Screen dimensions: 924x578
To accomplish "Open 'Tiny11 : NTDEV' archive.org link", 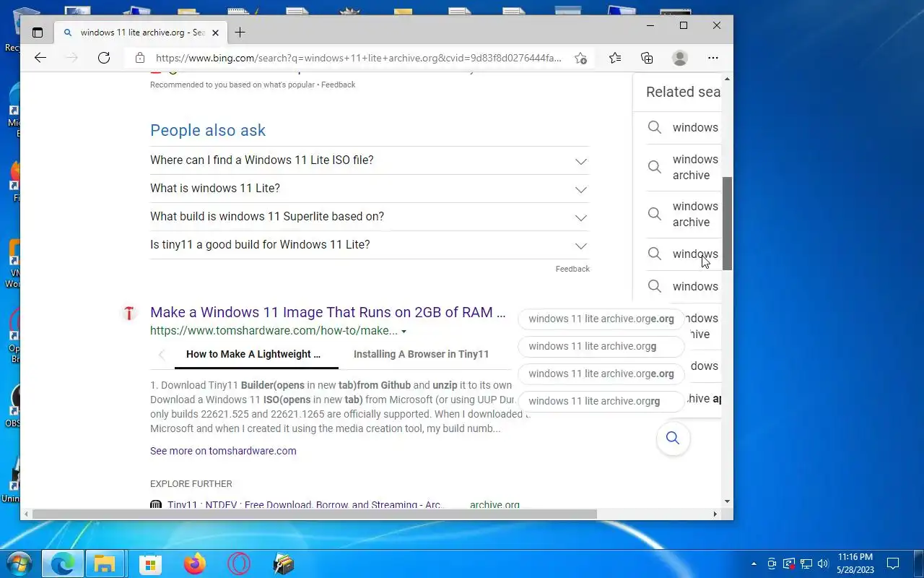I will [x=305, y=504].
